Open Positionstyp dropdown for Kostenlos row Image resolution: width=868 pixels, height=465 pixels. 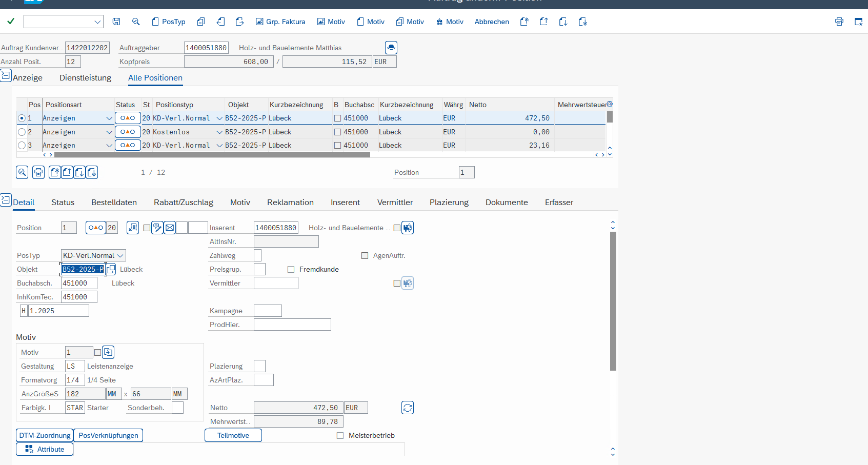pos(220,132)
